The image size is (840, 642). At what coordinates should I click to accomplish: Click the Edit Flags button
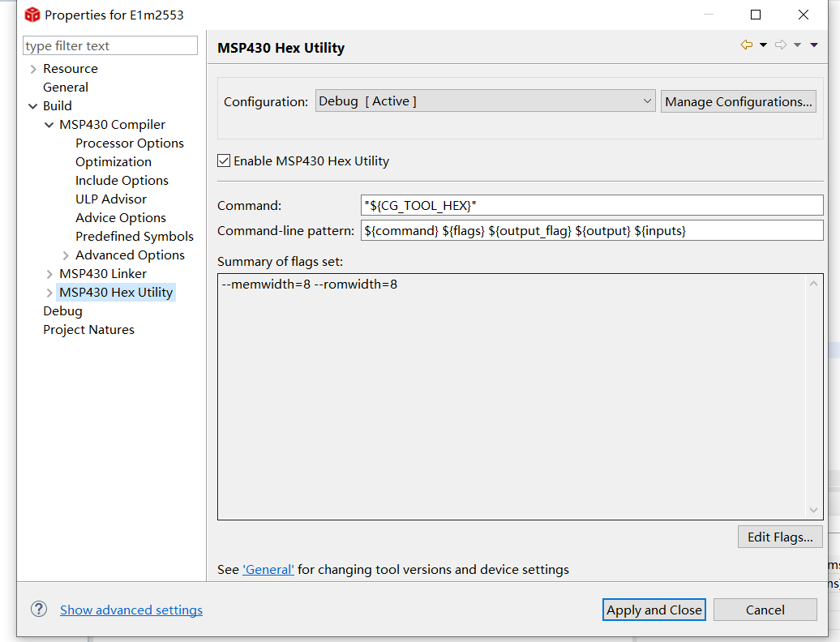coord(780,537)
